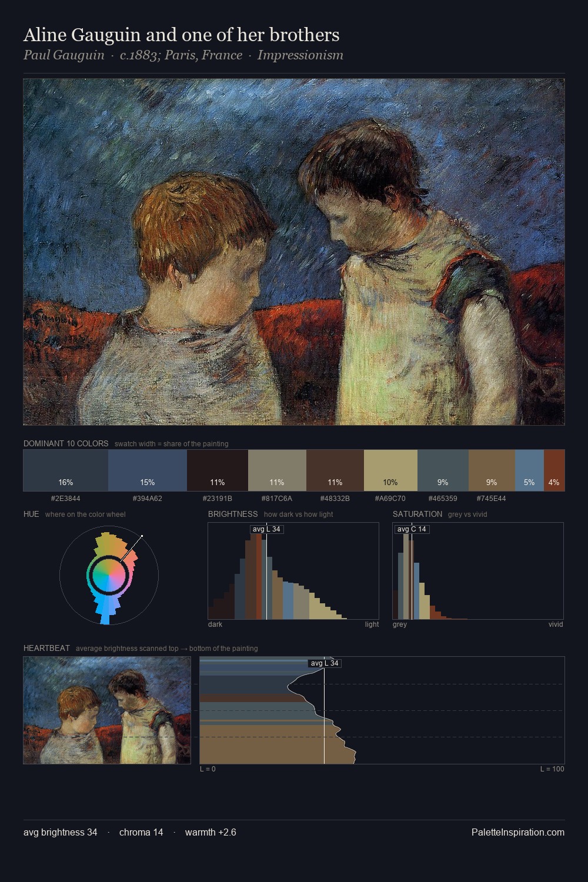The height and width of the screenshot is (882, 588).
Task: Click the 'vivid' saturation axis label
Action: click(556, 624)
